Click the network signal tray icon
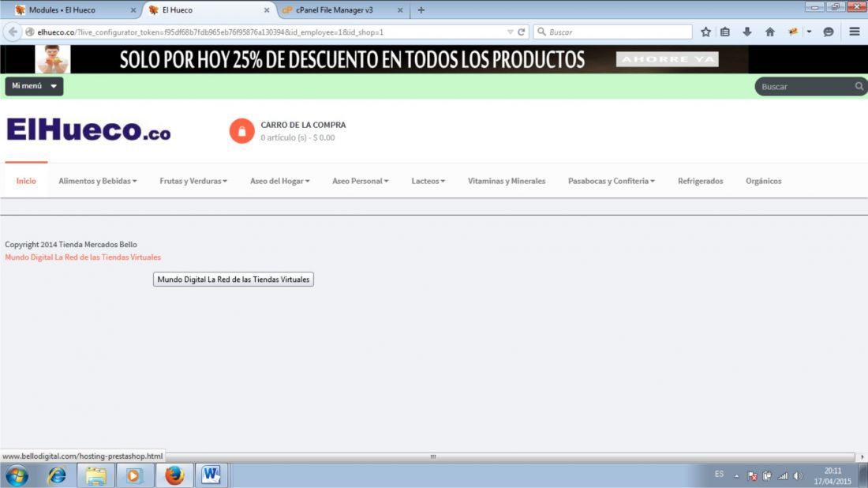Screen dimensions: 868x488 pyautogui.click(x=783, y=476)
